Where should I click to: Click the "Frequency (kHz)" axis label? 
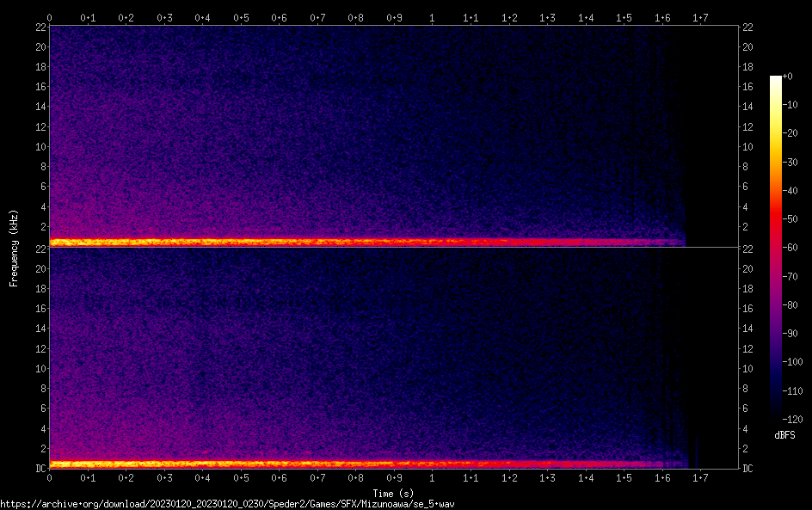(14, 247)
